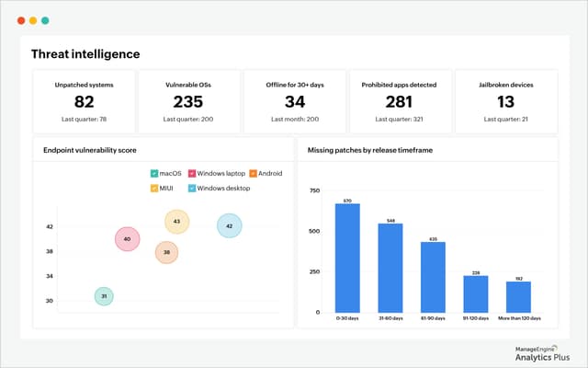Click the green window maximize dot

45,20
